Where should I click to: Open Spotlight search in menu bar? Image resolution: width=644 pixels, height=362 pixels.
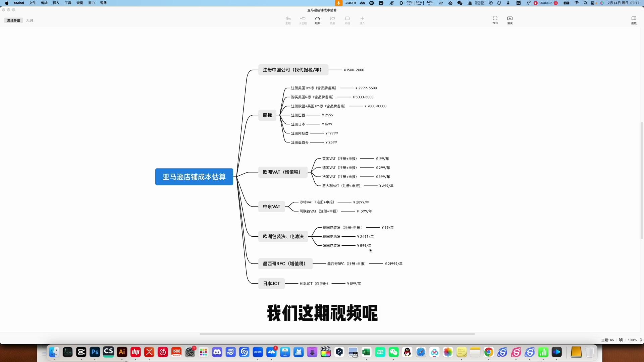pos(586,3)
